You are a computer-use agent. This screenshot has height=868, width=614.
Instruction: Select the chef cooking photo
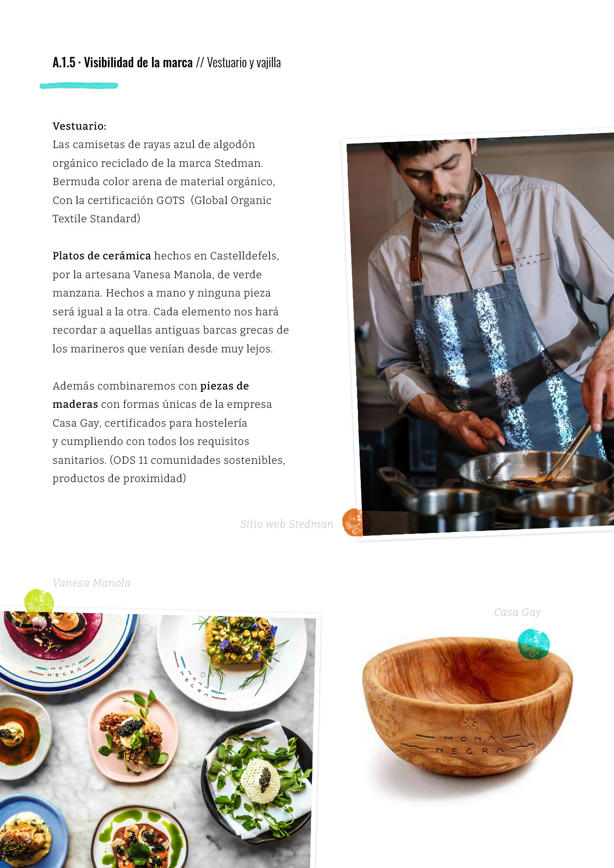pyautogui.click(x=479, y=334)
